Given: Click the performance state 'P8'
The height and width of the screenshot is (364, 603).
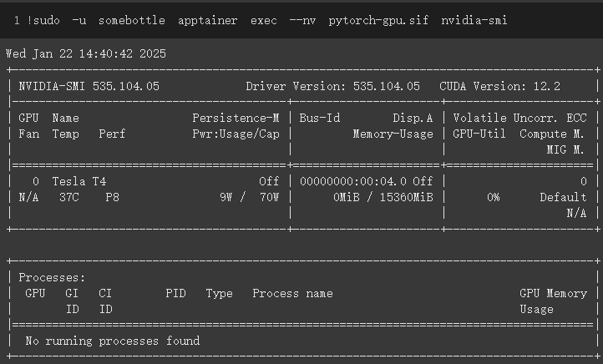Looking at the screenshot, I should tap(112, 198).
